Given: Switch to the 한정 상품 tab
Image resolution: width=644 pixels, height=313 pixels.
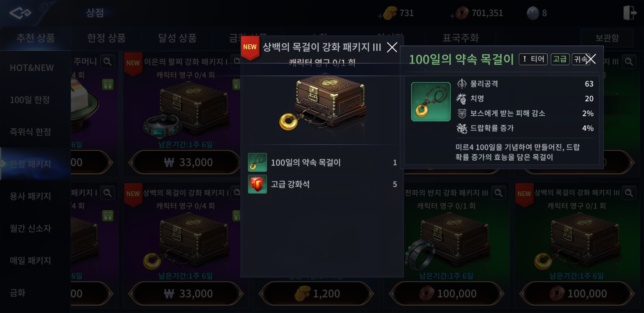Looking at the screenshot, I should tap(106, 38).
